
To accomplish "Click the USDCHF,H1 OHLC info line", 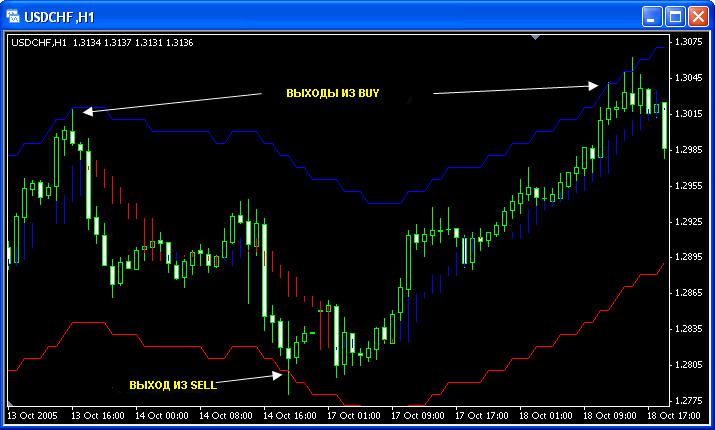I will 101,42.
